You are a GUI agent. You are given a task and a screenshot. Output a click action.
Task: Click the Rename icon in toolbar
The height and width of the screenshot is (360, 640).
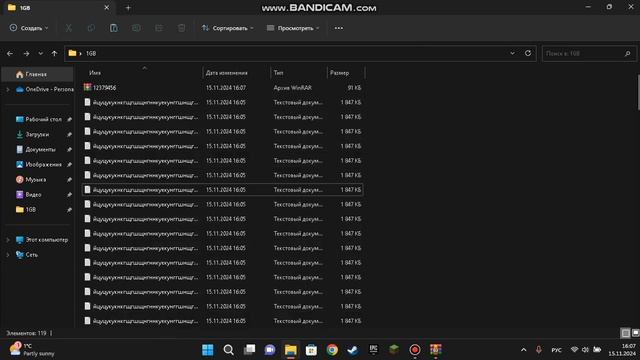[x=136, y=28]
